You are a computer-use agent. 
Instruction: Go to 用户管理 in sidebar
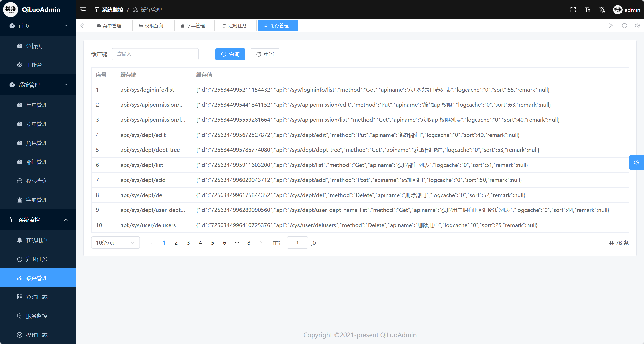click(38, 105)
